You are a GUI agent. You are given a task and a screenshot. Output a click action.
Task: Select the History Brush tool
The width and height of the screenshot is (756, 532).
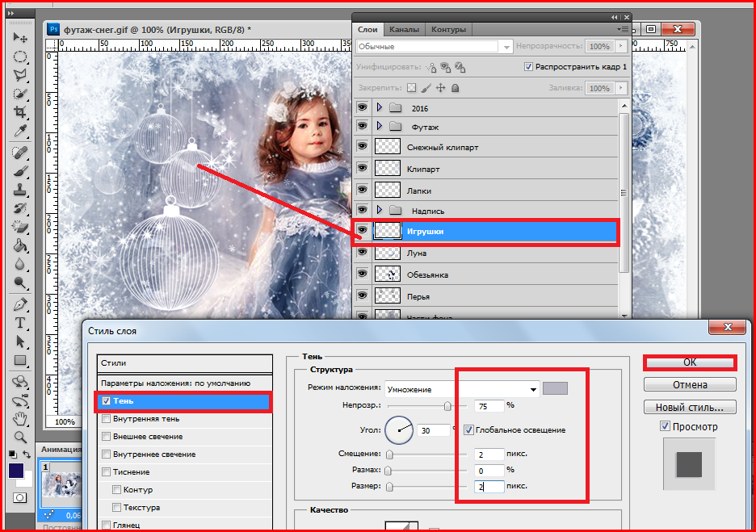[x=20, y=208]
